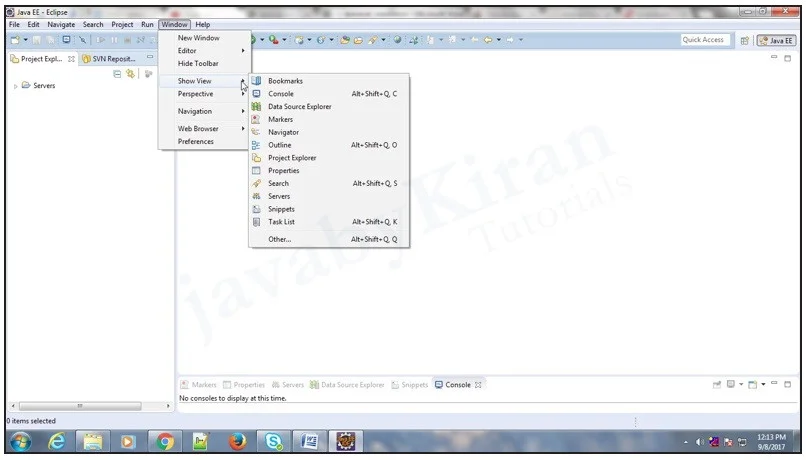Switch to Java EE perspective button
The image size is (806, 460).
(777, 41)
